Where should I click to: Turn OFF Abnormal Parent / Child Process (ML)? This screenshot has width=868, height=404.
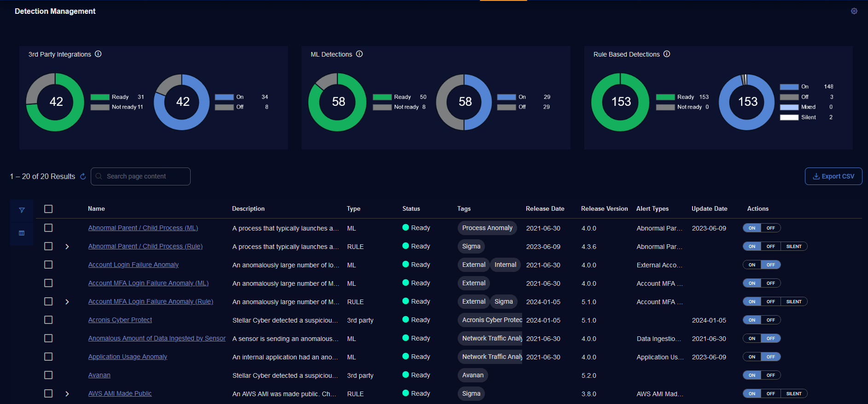tap(770, 228)
